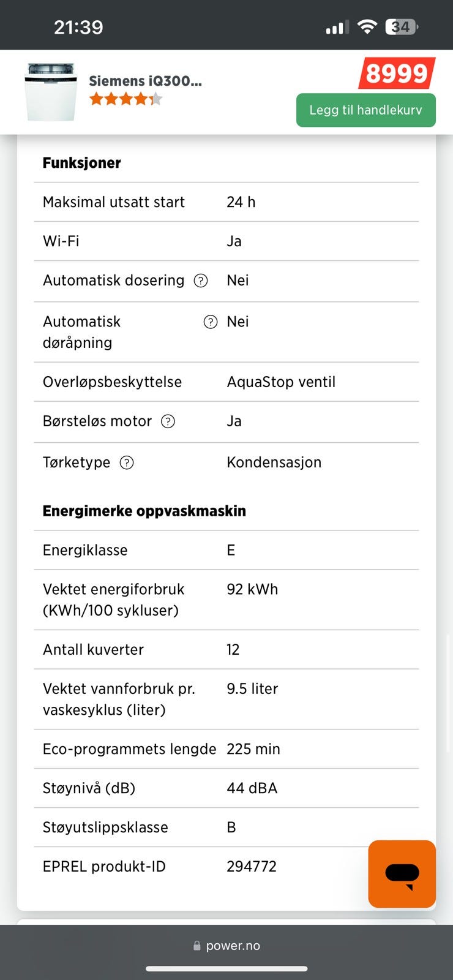Add the dishwasher with Legg til handlekurv
This screenshot has height=980, width=453.
(x=366, y=110)
